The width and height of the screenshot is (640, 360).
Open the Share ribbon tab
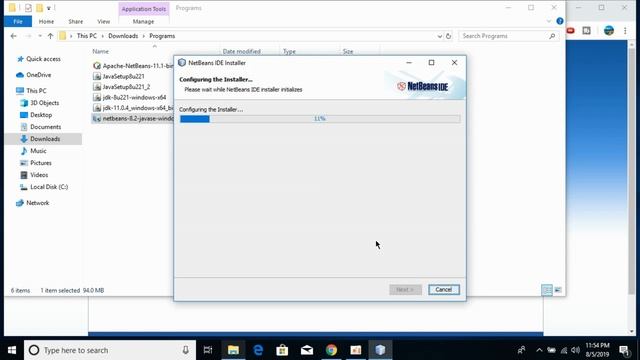tap(76, 22)
